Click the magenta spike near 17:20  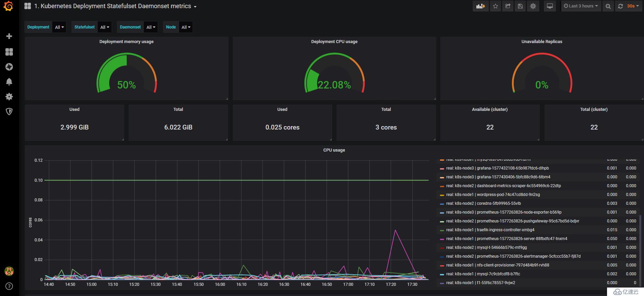click(395, 231)
